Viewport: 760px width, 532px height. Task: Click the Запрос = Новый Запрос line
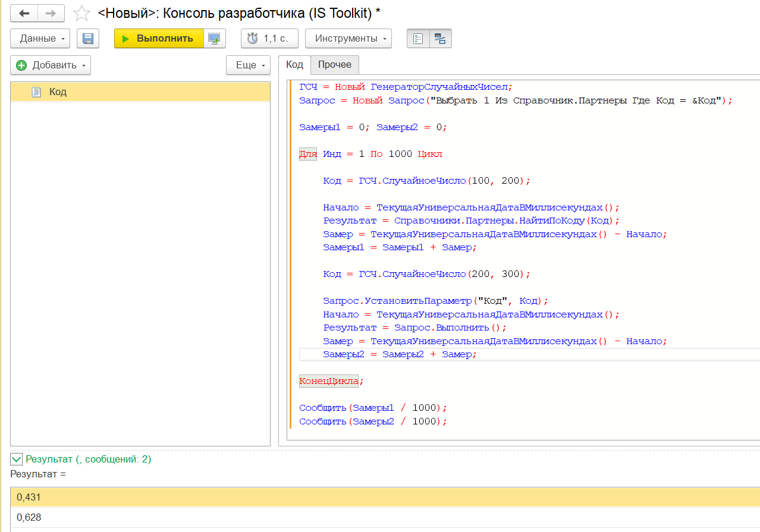click(x=516, y=100)
